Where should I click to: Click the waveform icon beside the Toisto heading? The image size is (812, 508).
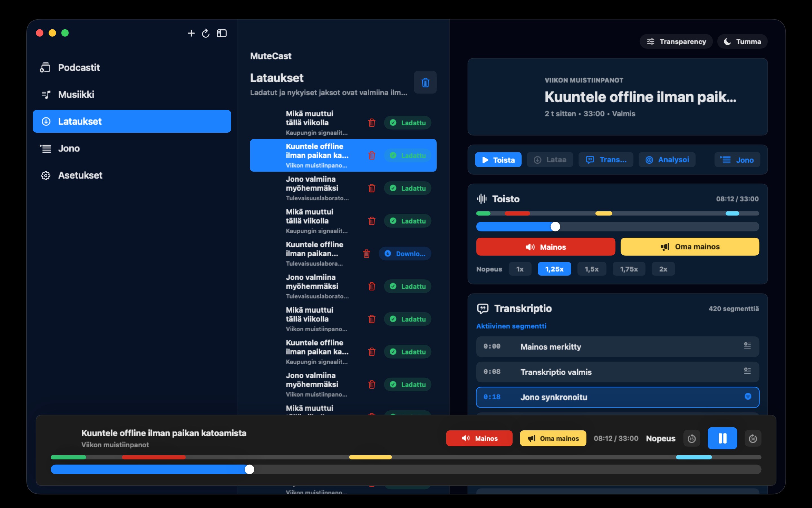pos(482,199)
